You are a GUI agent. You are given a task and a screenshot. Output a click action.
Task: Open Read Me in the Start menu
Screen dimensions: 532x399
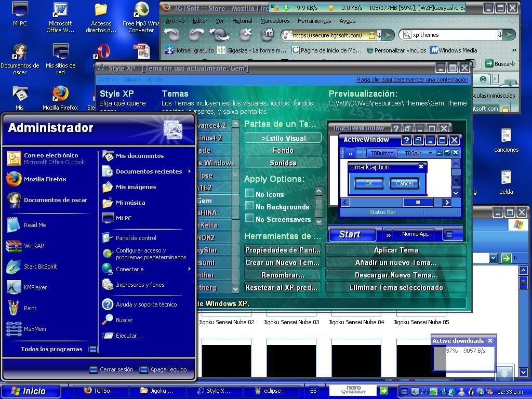26,225
